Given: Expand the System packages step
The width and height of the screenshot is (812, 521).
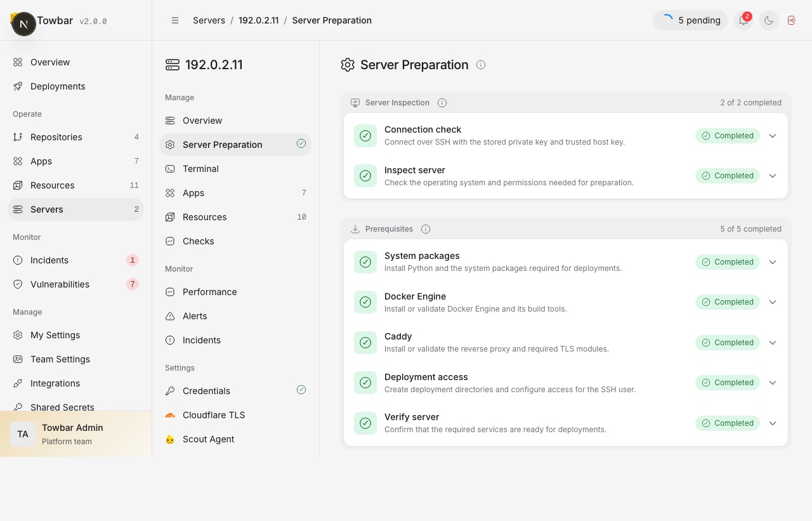Looking at the screenshot, I should pos(773,262).
